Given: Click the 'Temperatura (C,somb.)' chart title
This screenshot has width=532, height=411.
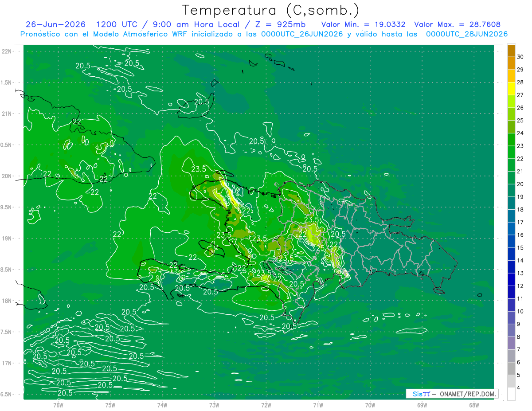Looking at the screenshot, I should [270, 10].
